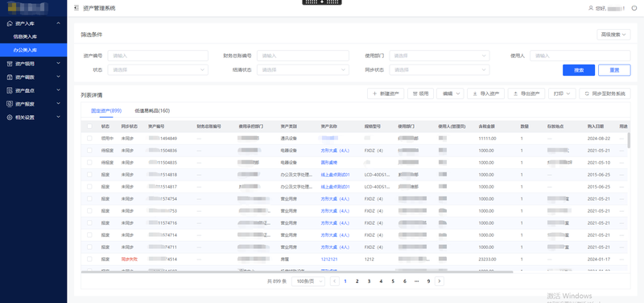This screenshot has height=303, width=644.
Task: Check the row with asset number ending 1514818
Action: tap(89, 175)
